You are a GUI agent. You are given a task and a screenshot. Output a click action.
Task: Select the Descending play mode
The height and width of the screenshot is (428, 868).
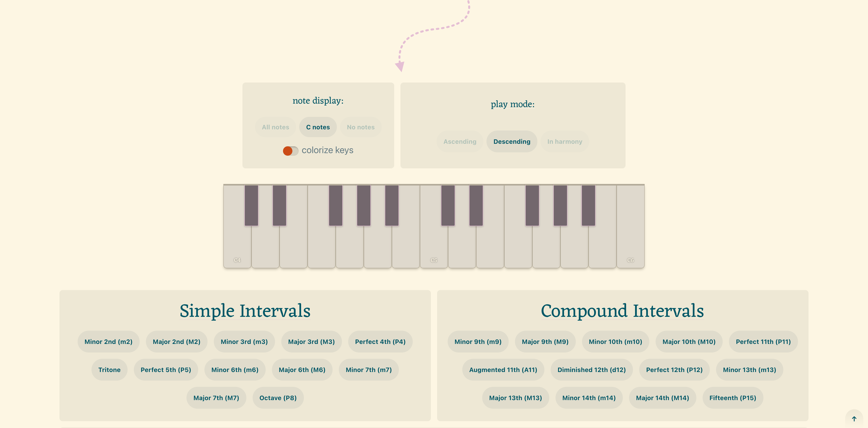click(x=511, y=142)
